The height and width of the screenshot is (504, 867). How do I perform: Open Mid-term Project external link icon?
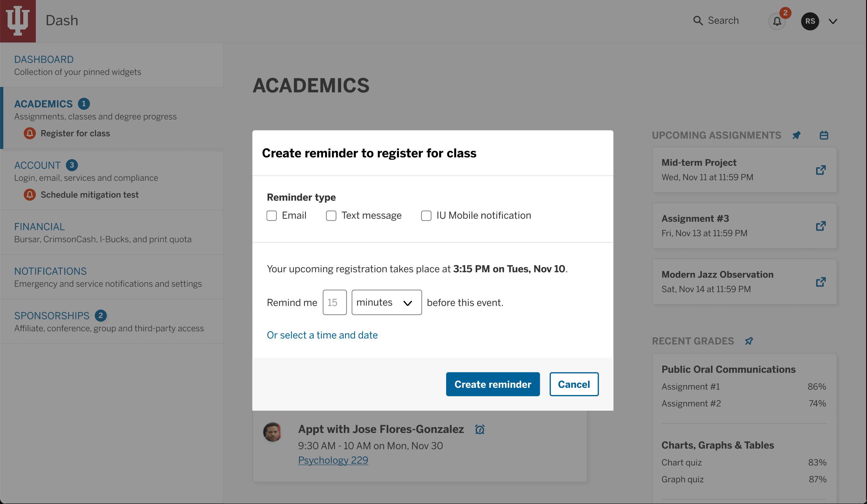click(821, 170)
